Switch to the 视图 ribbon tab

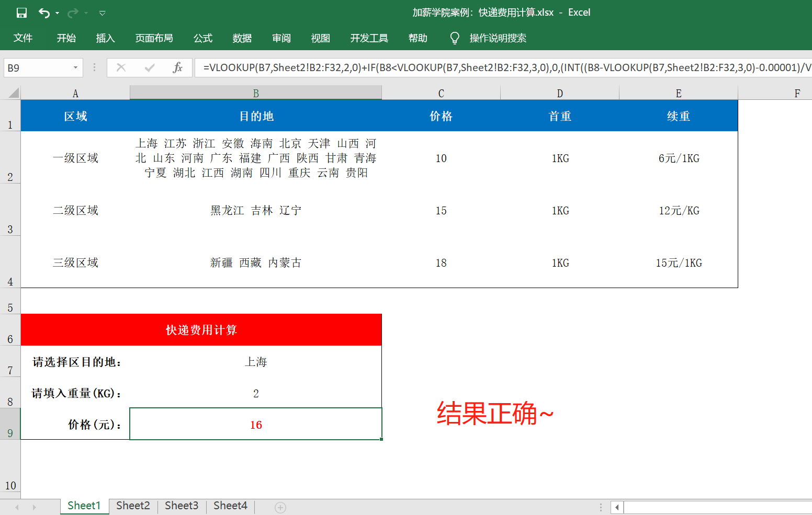pyautogui.click(x=321, y=38)
